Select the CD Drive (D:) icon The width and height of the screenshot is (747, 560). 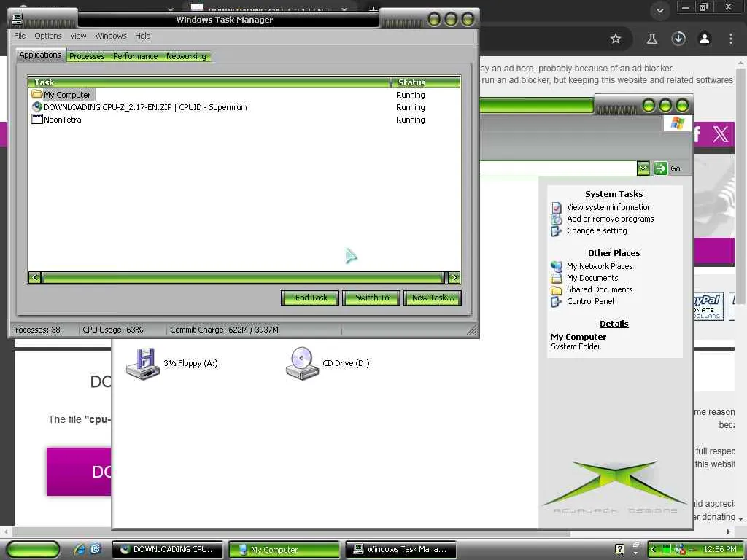(x=301, y=363)
